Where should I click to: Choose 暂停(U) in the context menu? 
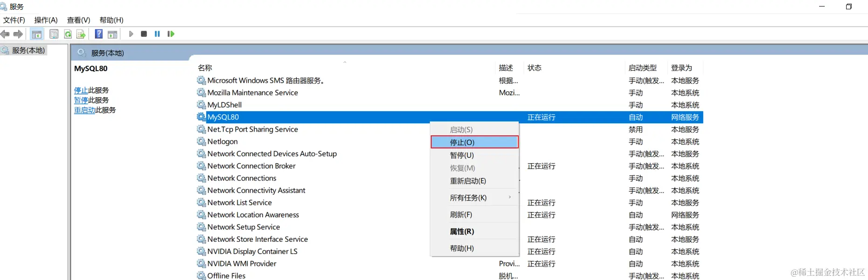(475, 155)
